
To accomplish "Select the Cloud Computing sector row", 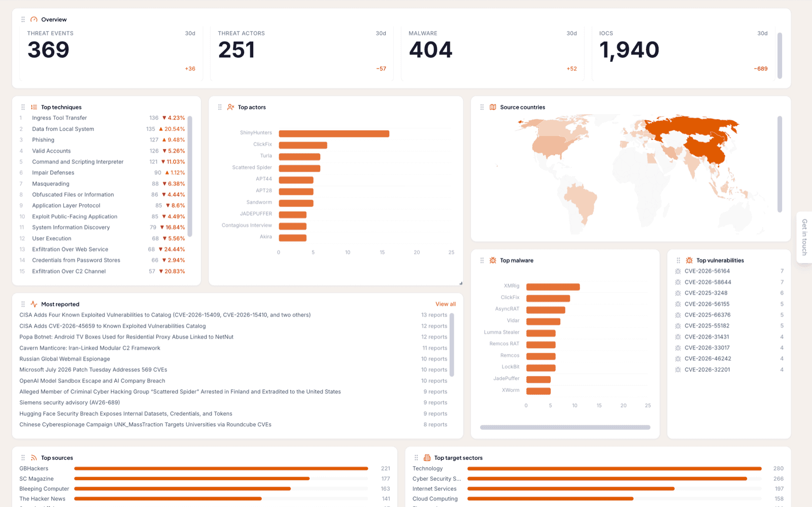I will click(x=598, y=499).
